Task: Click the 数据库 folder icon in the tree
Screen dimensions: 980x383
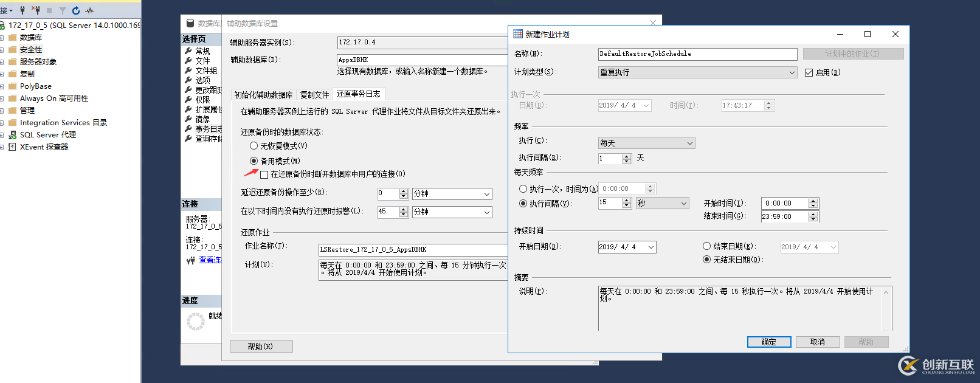Action: coord(12,38)
